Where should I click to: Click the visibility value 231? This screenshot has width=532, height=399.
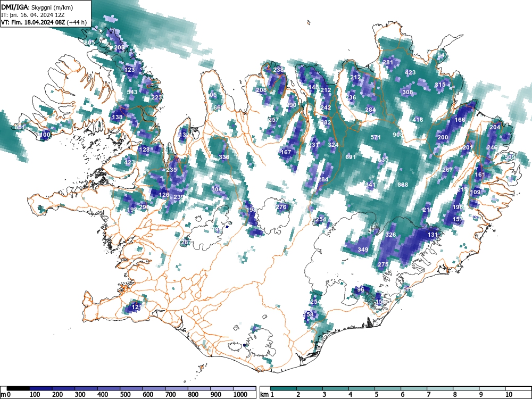click(x=314, y=145)
